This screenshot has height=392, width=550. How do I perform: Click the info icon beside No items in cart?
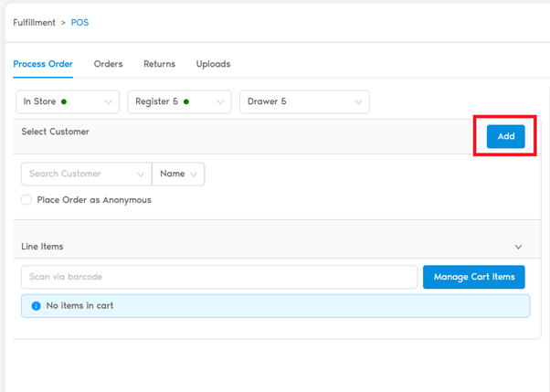[x=36, y=306]
